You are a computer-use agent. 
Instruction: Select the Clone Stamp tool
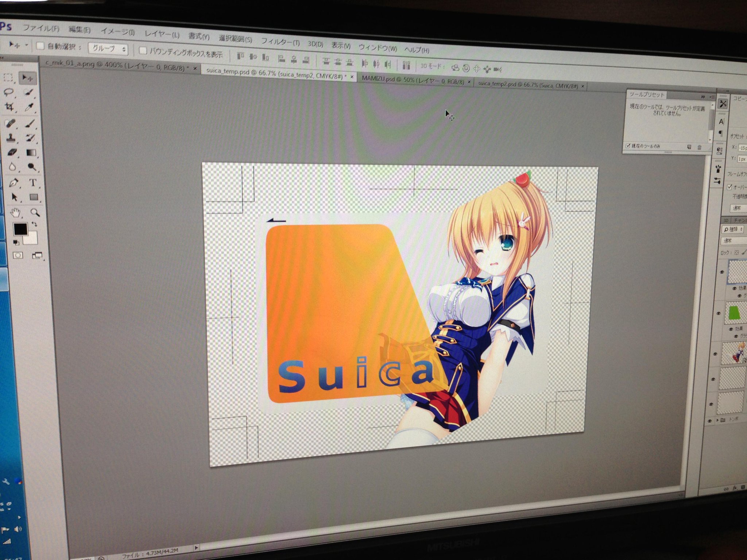(x=11, y=137)
